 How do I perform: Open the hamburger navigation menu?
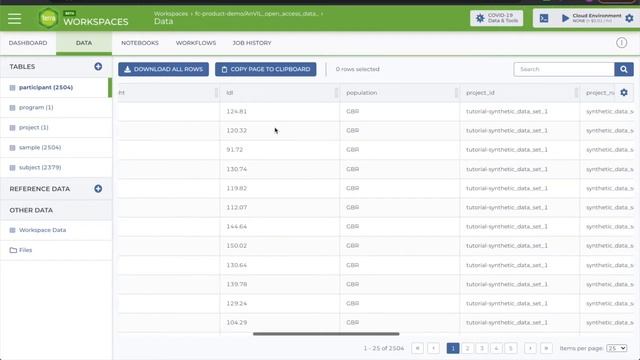(14, 18)
